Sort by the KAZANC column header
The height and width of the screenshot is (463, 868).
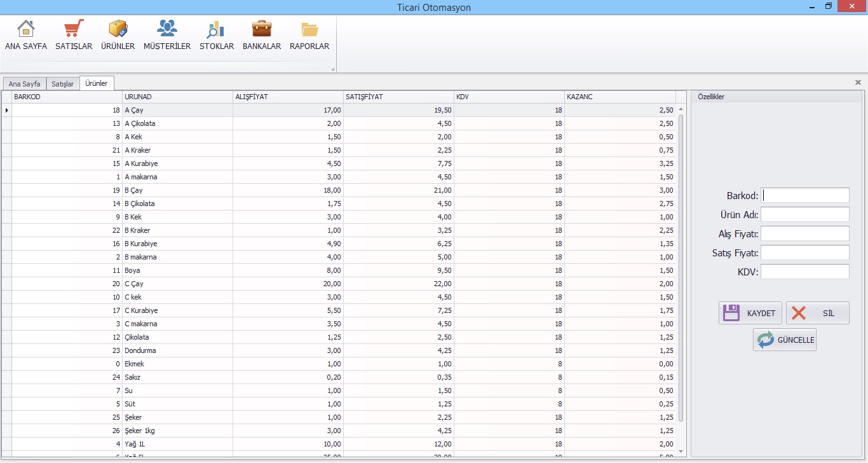click(620, 97)
